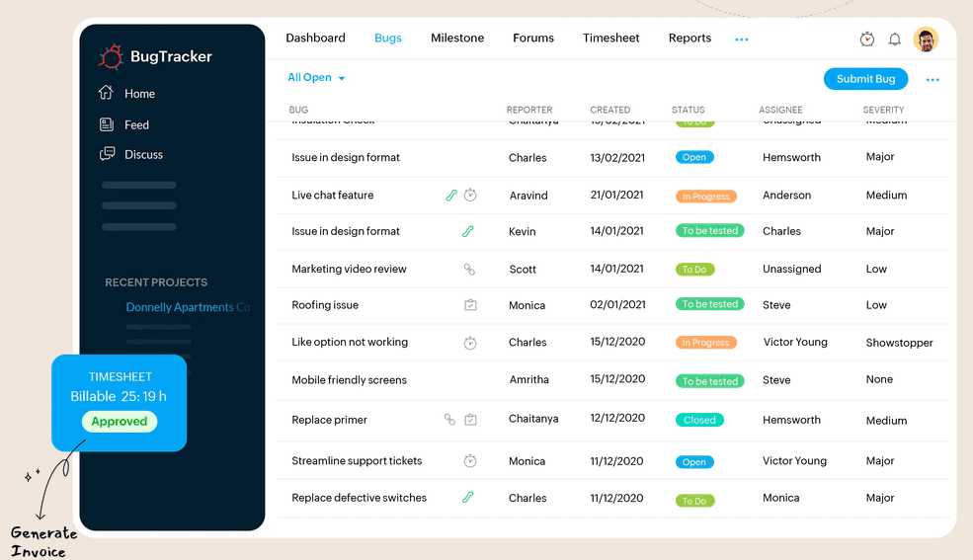The width and height of the screenshot is (973, 560).
Task: Select Discuss in the sidebar
Action: (143, 154)
